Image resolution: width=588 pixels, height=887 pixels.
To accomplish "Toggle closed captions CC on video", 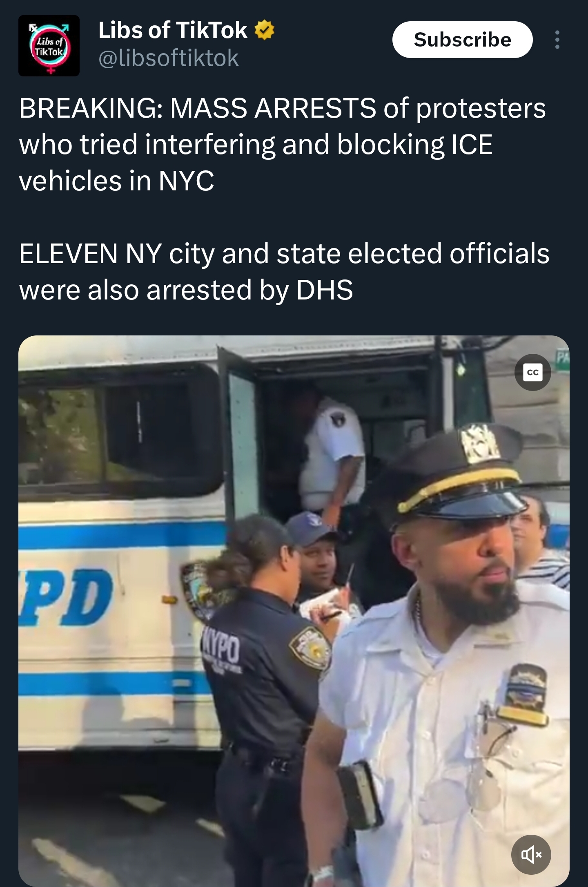I will (x=532, y=372).
